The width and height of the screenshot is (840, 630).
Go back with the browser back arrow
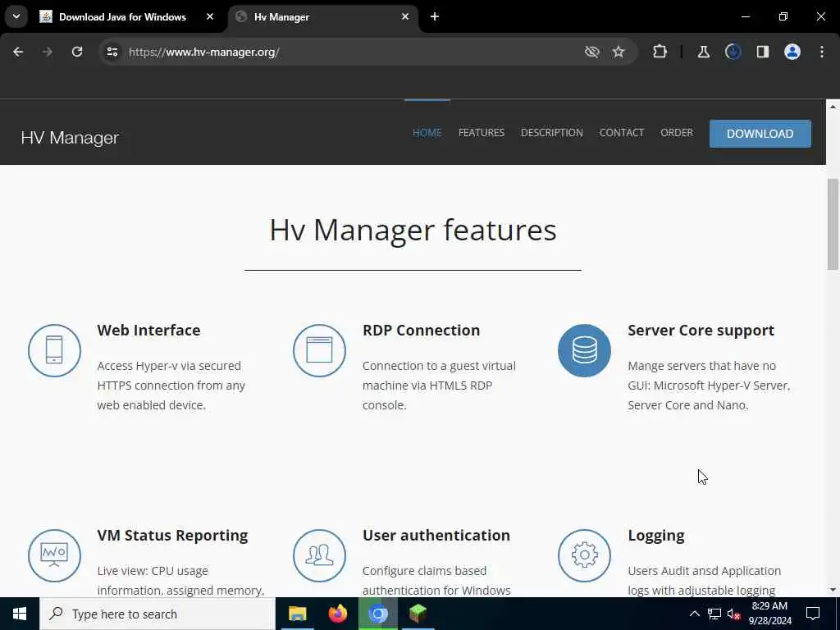18,52
